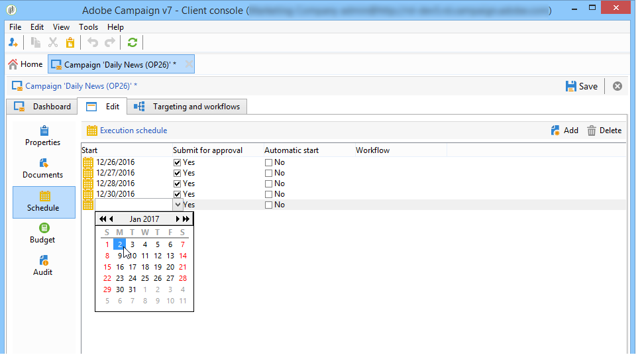Screen dimensions: 644x363
Task: Jump forward one year in calendar
Action: [x=186, y=219]
